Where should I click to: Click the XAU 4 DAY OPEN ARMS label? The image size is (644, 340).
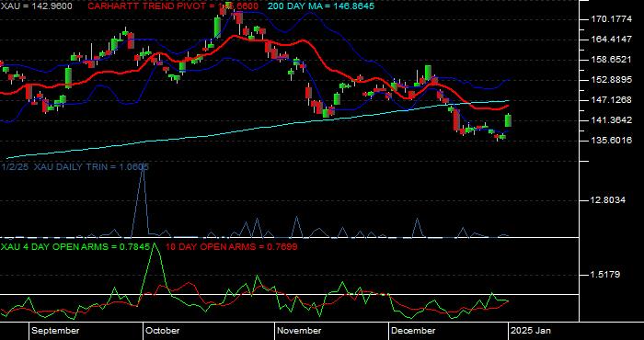pyautogui.click(x=75, y=247)
